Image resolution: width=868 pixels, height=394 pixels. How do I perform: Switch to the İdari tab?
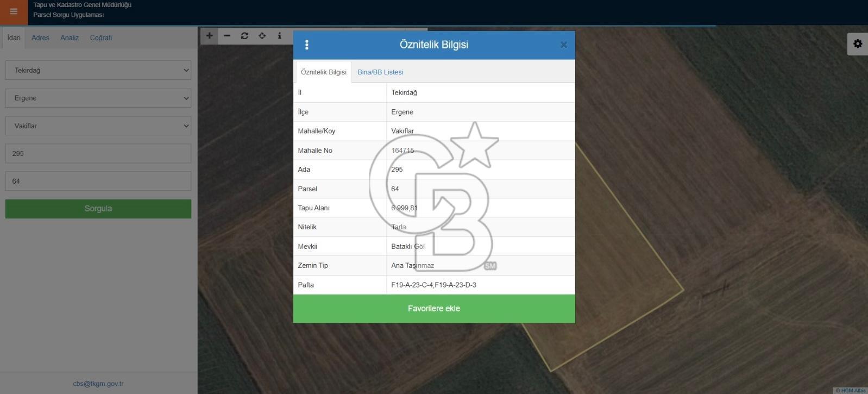point(14,38)
